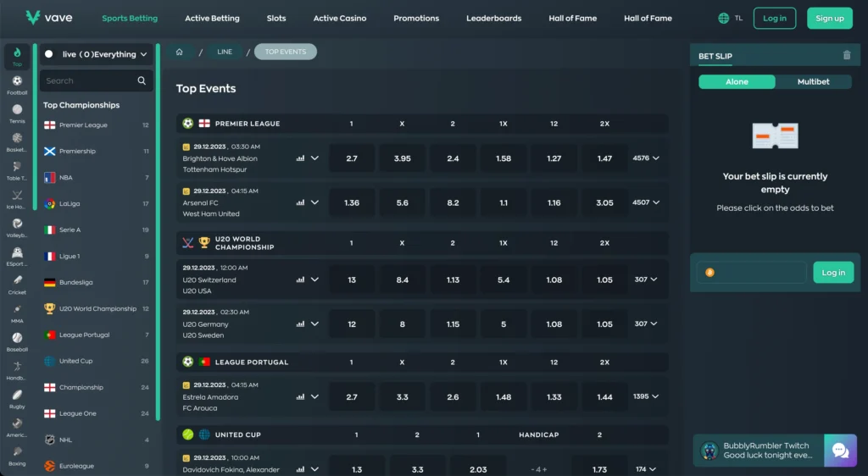
Task: Select the MMA sport icon
Action: [x=17, y=309]
